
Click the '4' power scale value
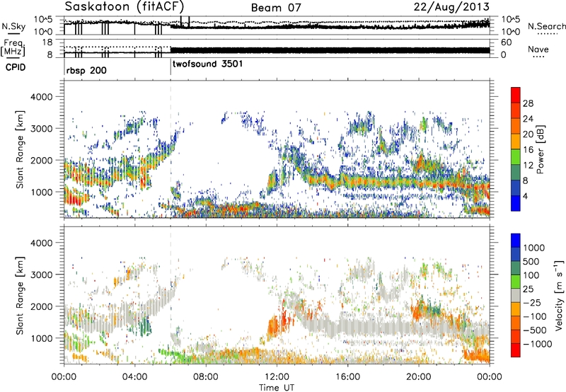(526, 196)
